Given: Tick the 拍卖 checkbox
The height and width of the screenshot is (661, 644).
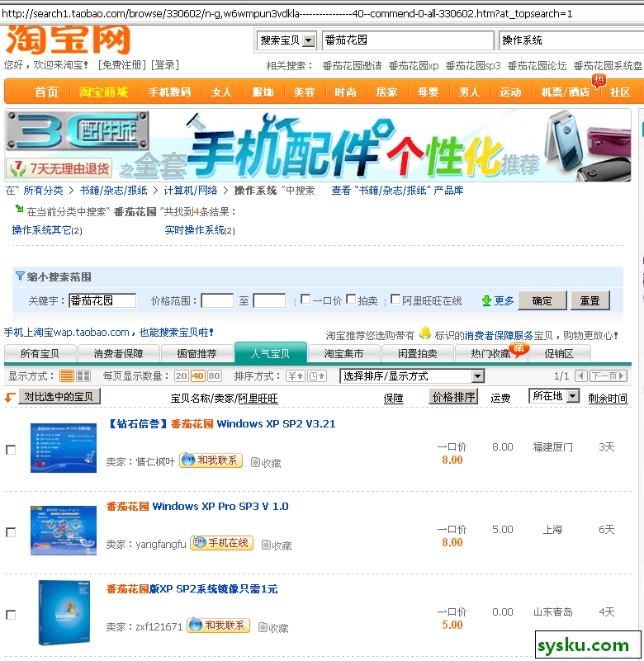Looking at the screenshot, I should [351, 300].
